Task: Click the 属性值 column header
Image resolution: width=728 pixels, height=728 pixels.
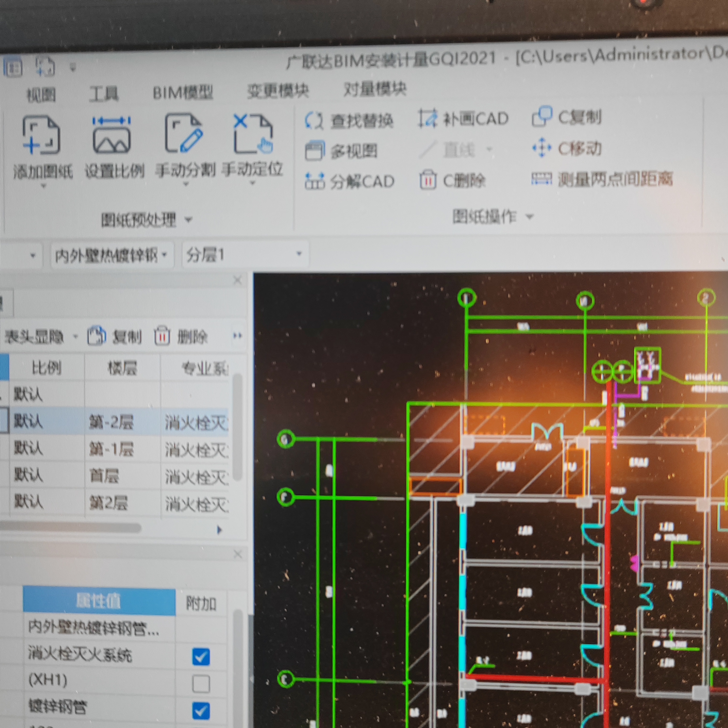Action: tap(99, 601)
